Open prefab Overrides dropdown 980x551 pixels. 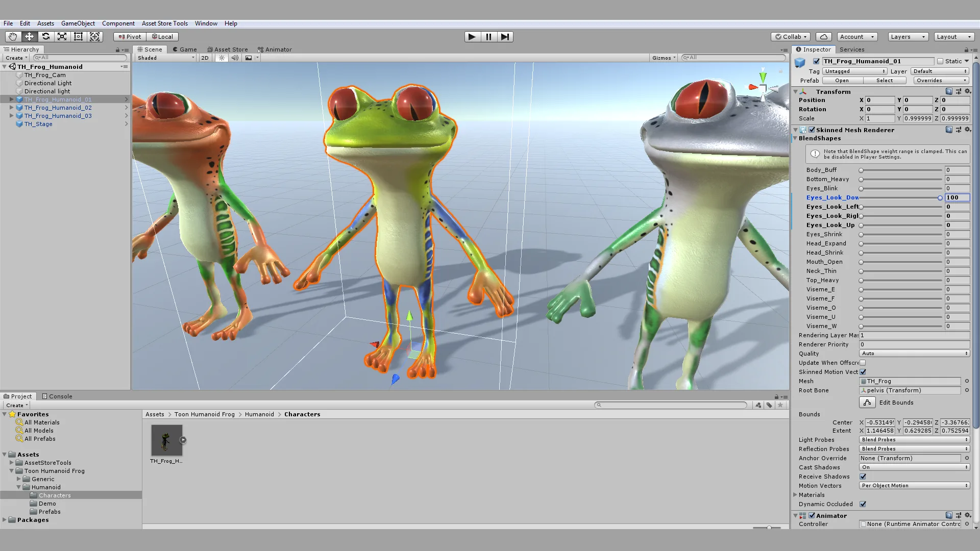[x=941, y=81]
